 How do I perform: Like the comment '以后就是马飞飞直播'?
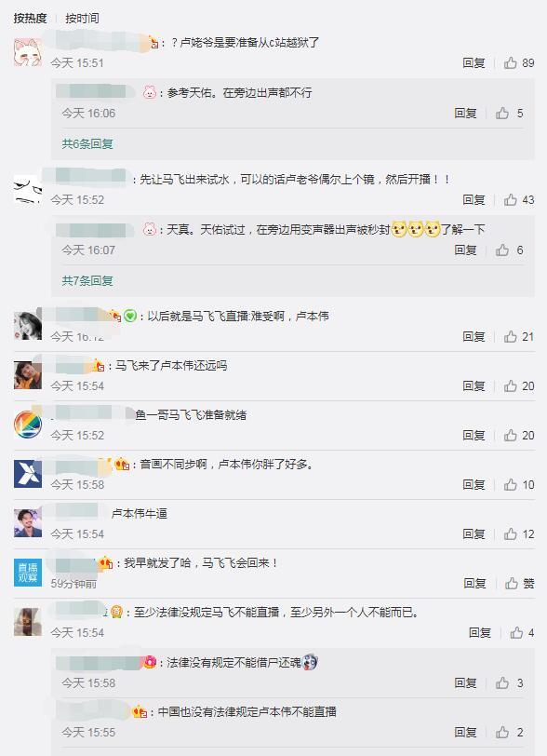point(511,336)
